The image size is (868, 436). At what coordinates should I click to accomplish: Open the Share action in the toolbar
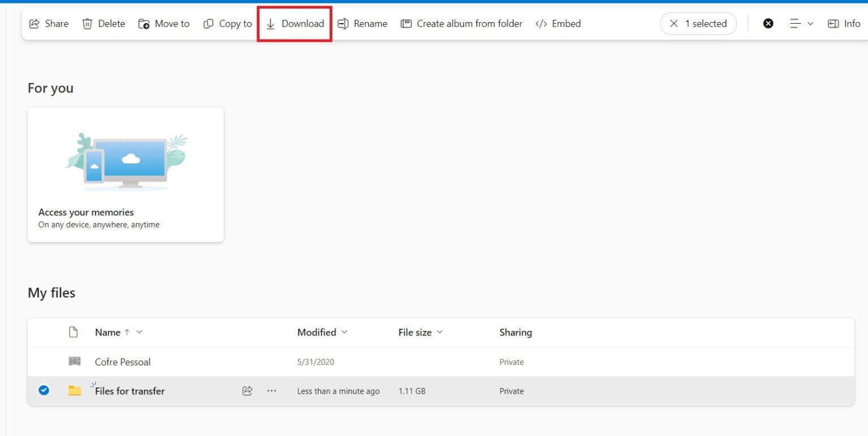[49, 23]
